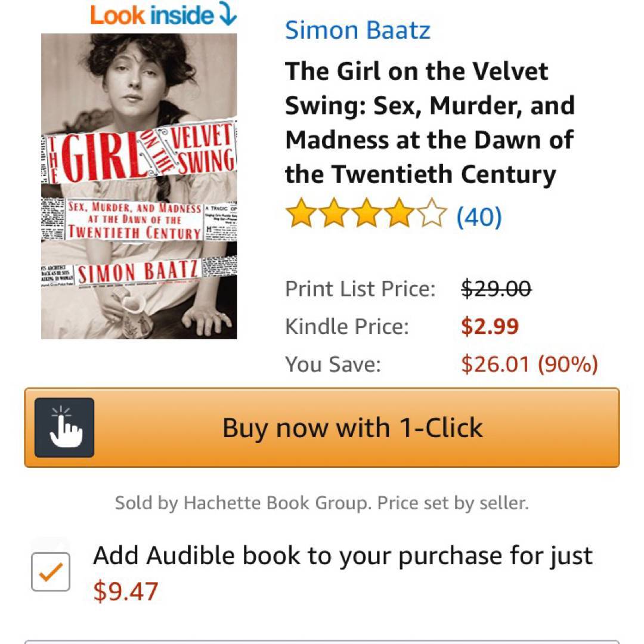
Task: Click the first gold rating star
Action: coord(301,215)
